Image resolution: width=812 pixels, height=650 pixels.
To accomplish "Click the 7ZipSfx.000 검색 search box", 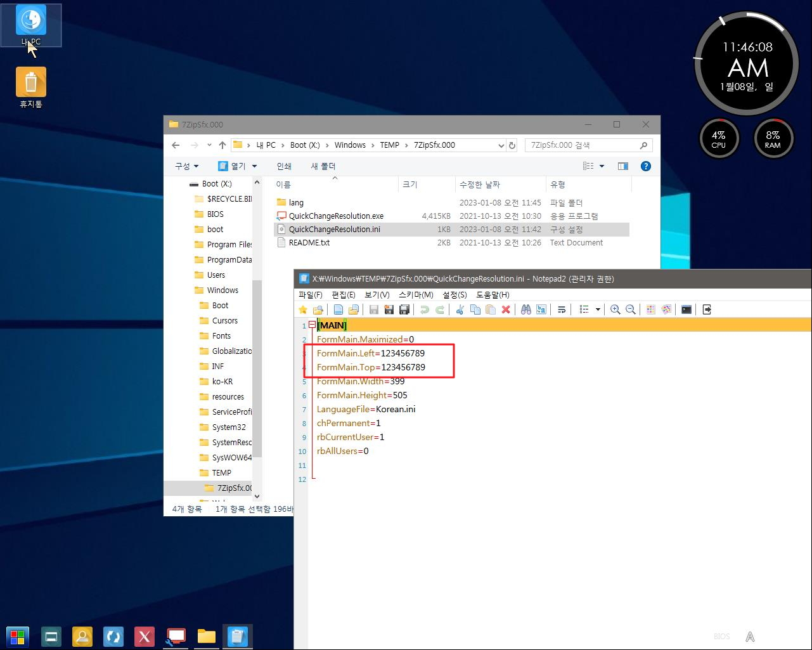I will tap(588, 145).
